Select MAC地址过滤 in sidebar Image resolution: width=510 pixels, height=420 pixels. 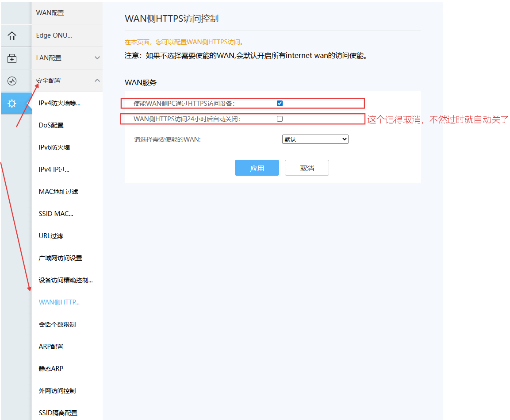click(58, 192)
